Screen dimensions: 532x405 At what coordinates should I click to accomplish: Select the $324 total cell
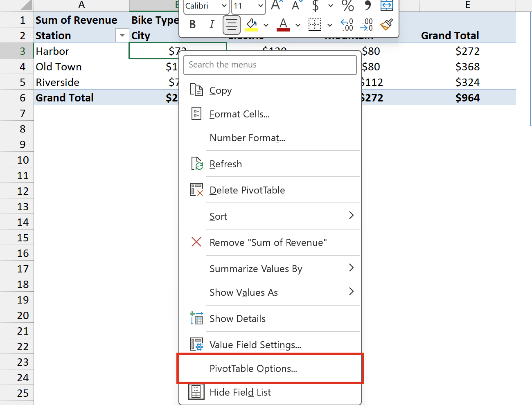point(467,82)
